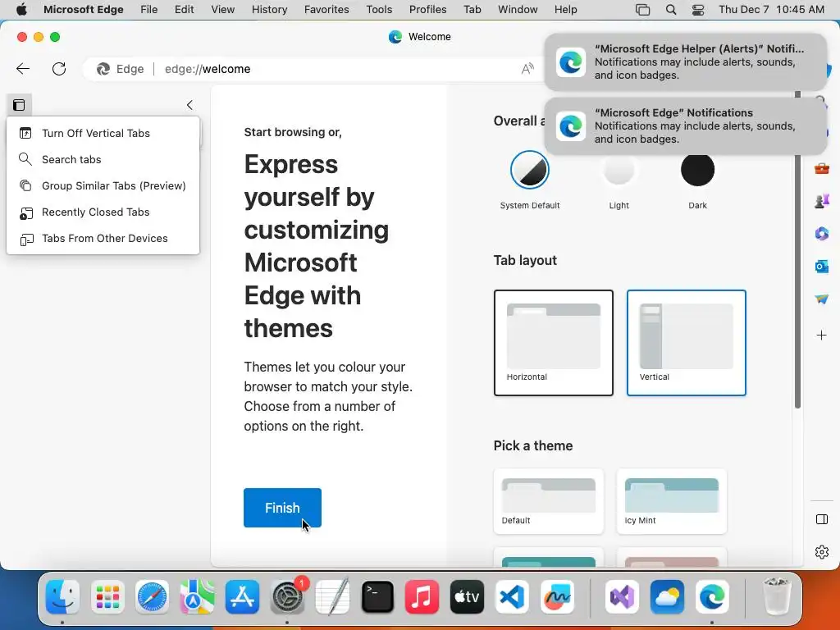Select Group Similar Tabs (Preview)

click(x=103, y=185)
